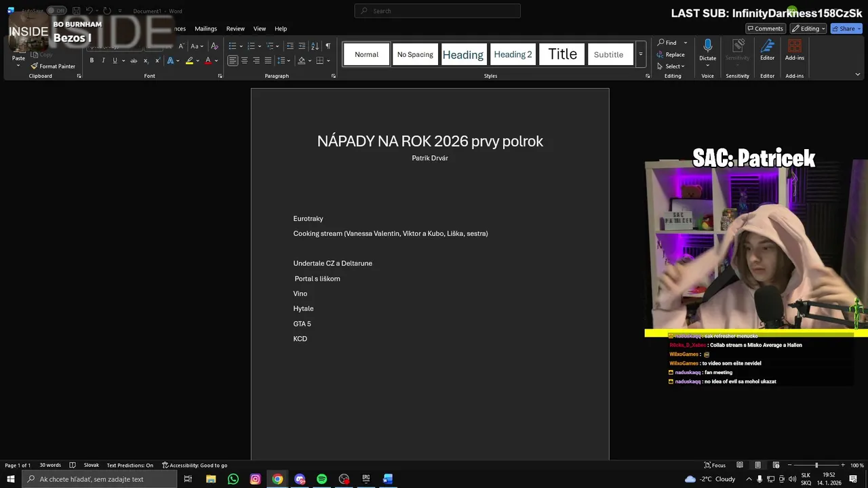Image resolution: width=868 pixels, height=488 pixels.
Task: Switch to Focus mode
Action: click(x=715, y=465)
